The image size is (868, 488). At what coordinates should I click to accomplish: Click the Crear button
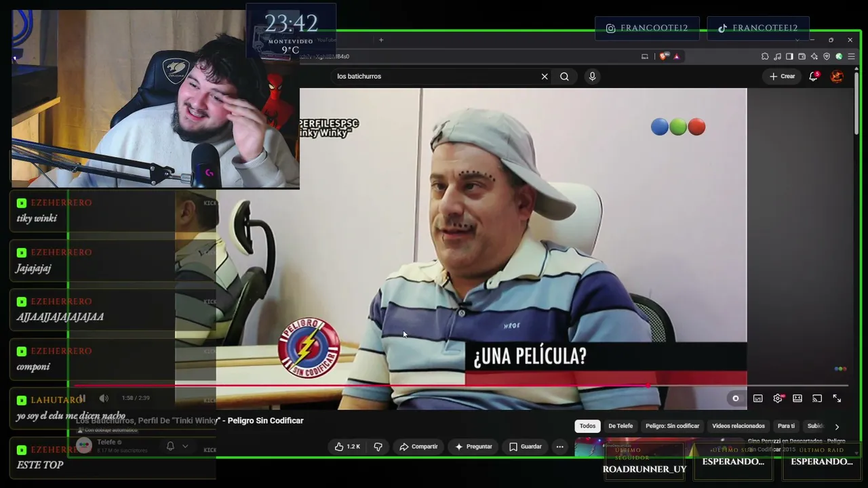pos(782,77)
